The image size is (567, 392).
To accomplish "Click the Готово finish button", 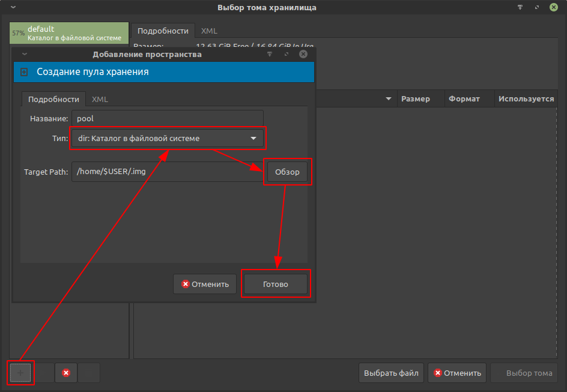I will point(276,284).
